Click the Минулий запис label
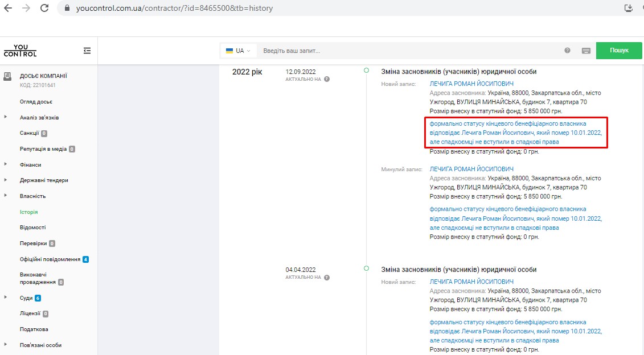644x355 pixels. (x=401, y=170)
